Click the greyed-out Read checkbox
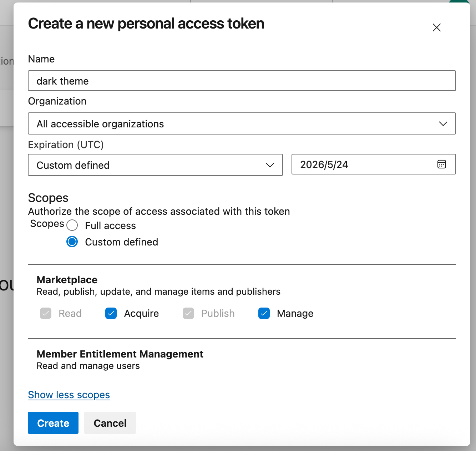This screenshot has width=476, height=451. point(46,313)
